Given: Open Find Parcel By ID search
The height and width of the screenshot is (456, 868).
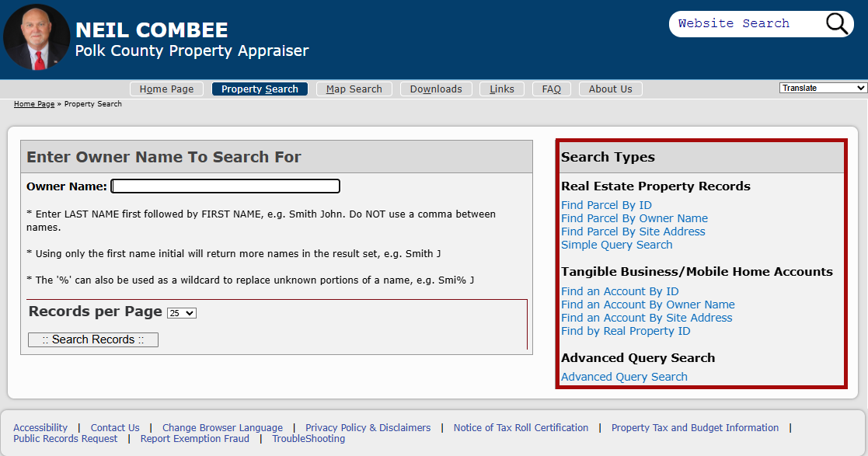Looking at the screenshot, I should coord(607,204).
